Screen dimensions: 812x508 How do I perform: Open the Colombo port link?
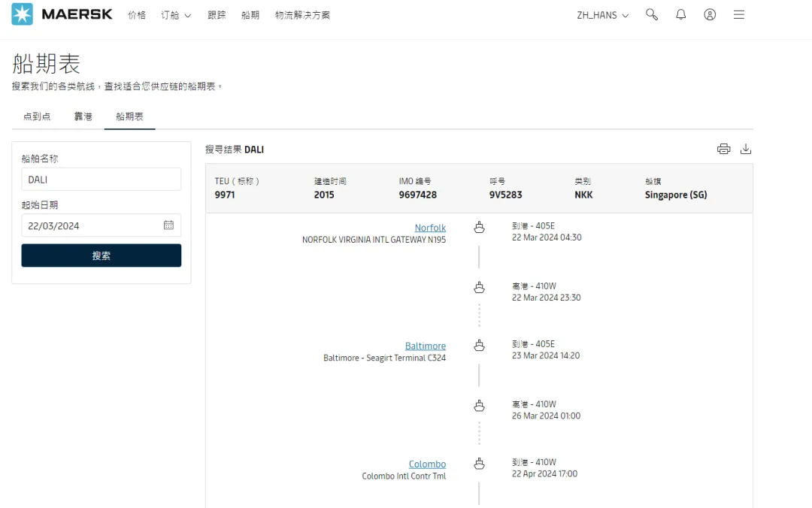tap(427, 464)
